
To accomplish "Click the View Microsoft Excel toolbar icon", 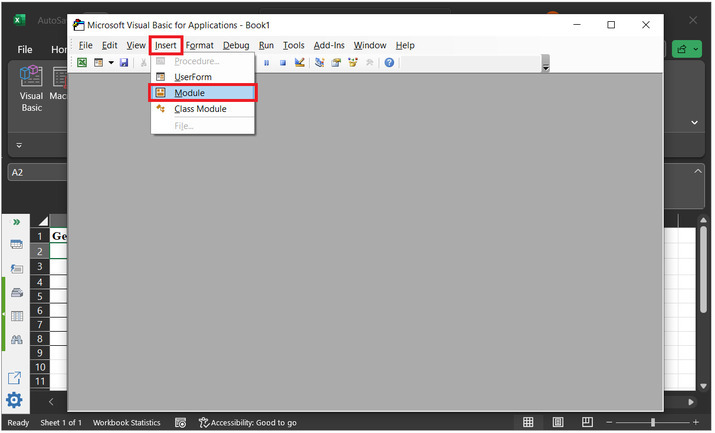I will click(x=83, y=63).
